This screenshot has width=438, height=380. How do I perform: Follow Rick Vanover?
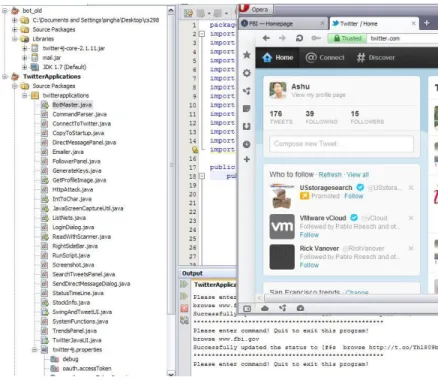pyautogui.click(x=309, y=265)
